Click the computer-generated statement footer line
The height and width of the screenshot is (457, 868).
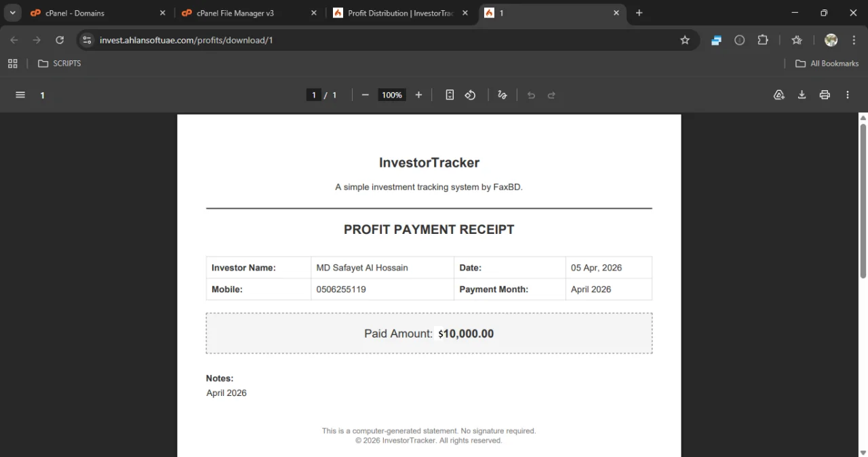pos(429,431)
